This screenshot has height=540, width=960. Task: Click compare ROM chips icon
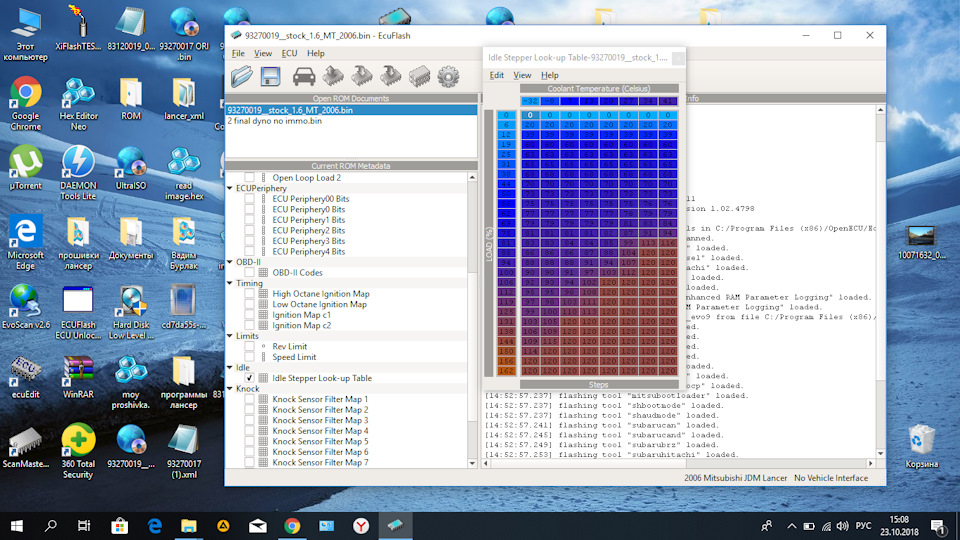coord(419,77)
